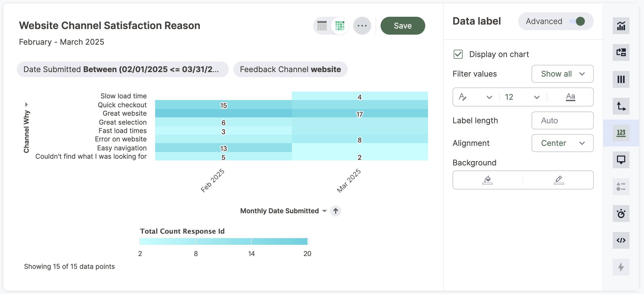Click the Feedback Channel website filter chip
This screenshot has width=644, height=294.
pos(290,69)
